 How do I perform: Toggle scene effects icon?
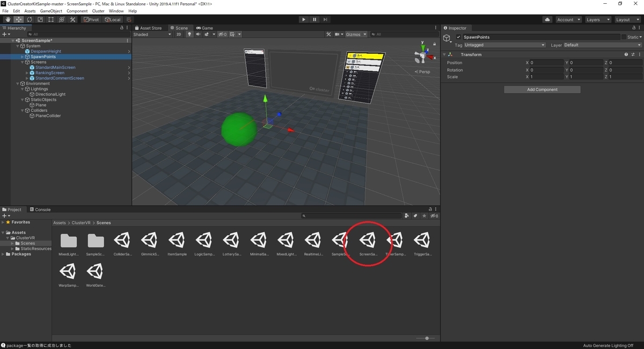(207, 34)
